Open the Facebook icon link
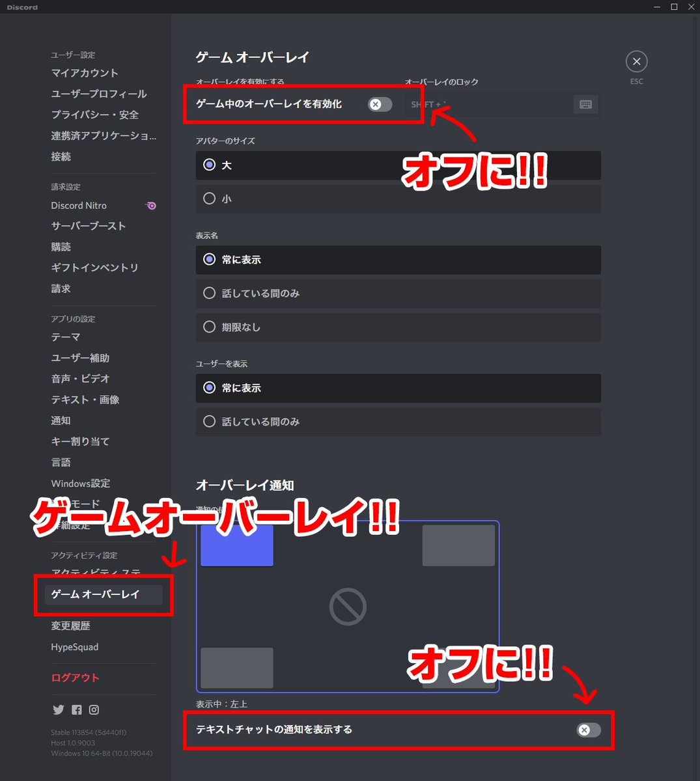 tap(77, 710)
